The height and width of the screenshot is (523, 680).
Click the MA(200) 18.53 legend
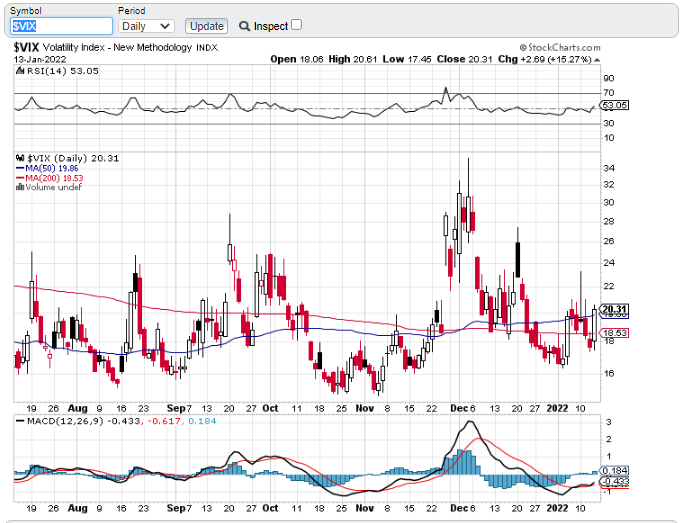coord(49,178)
